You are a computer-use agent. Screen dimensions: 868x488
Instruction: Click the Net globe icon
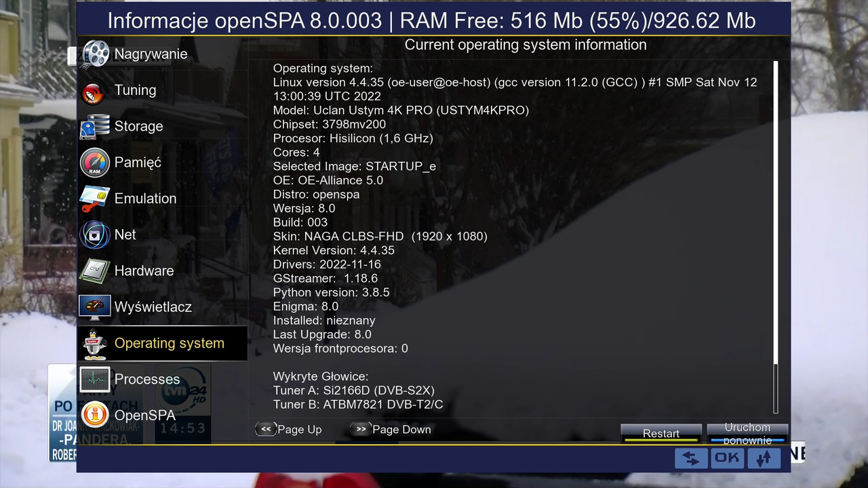click(94, 235)
